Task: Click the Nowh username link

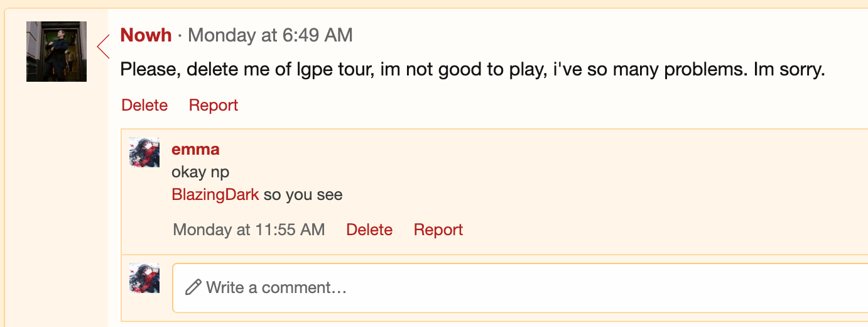Action: pos(146,35)
